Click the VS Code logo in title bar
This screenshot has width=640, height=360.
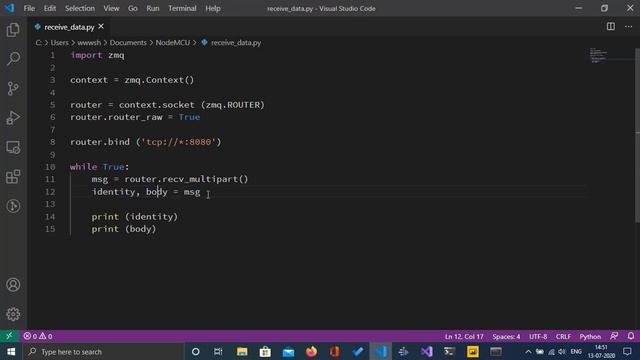(9, 8)
